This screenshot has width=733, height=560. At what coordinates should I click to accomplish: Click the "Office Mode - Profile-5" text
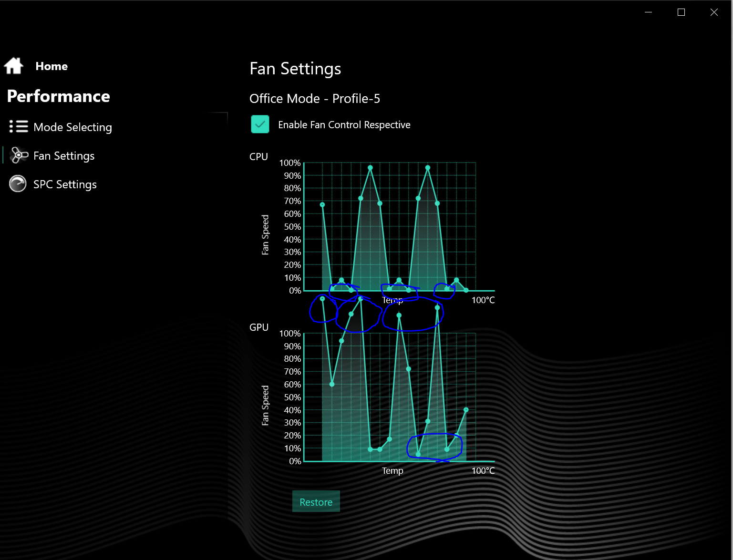click(x=314, y=99)
